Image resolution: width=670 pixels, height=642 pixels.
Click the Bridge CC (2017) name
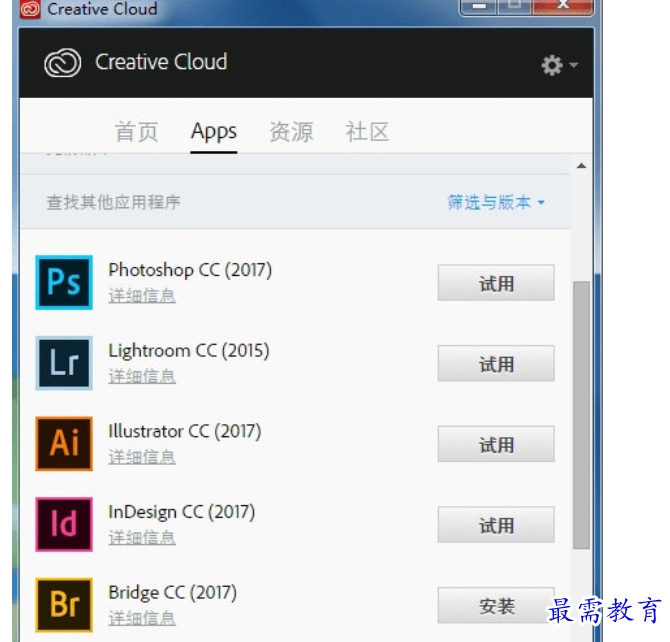[x=173, y=593]
